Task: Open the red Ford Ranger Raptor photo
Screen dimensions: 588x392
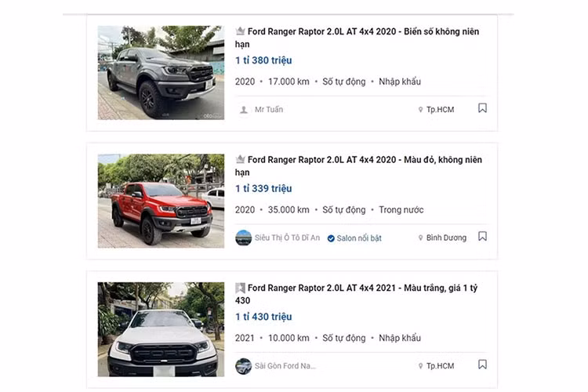Action: coord(161,201)
